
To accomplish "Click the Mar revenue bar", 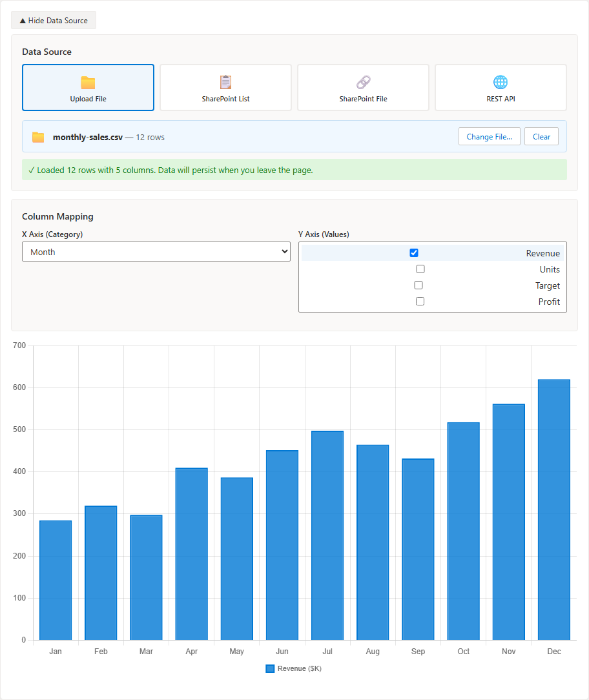I will pyautogui.click(x=146, y=578).
